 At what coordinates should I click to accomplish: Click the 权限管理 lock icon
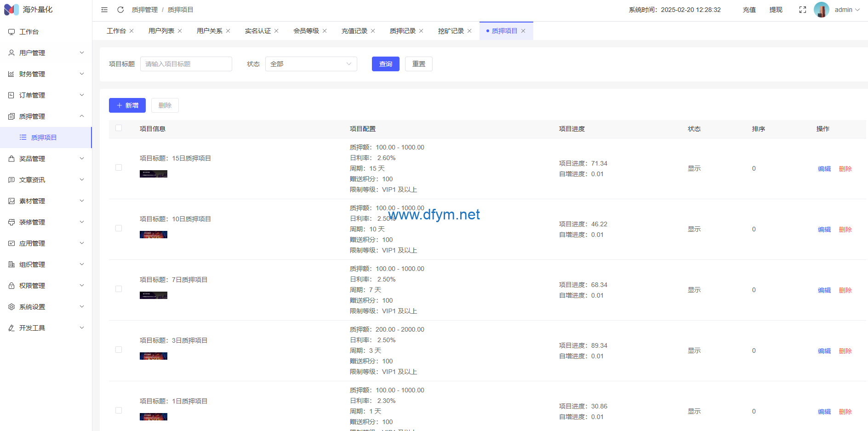(11, 286)
